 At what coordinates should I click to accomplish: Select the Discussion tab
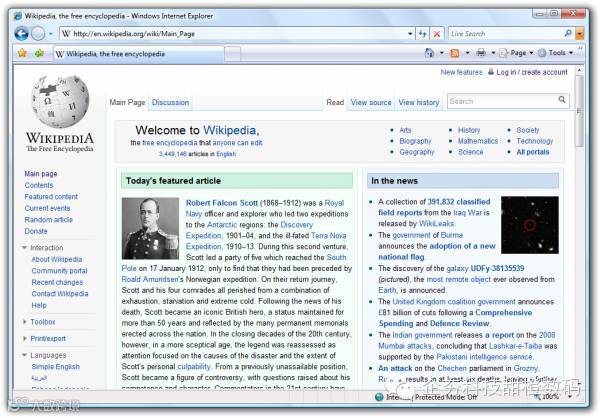pos(170,103)
